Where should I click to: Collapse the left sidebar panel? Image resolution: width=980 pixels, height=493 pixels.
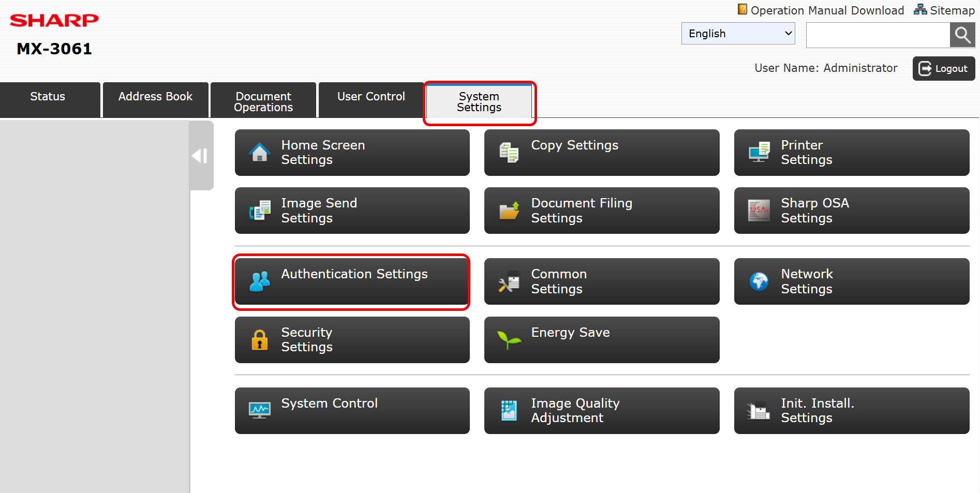click(201, 156)
